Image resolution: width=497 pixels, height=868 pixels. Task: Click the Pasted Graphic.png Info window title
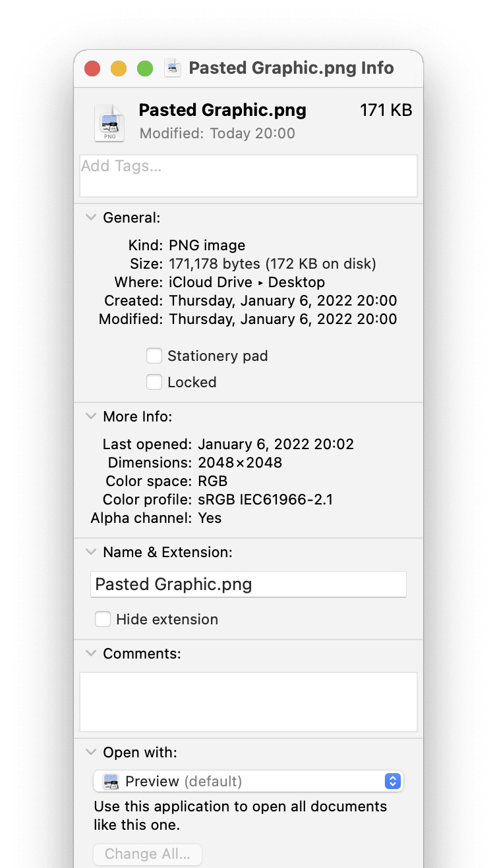coord(291,68)
